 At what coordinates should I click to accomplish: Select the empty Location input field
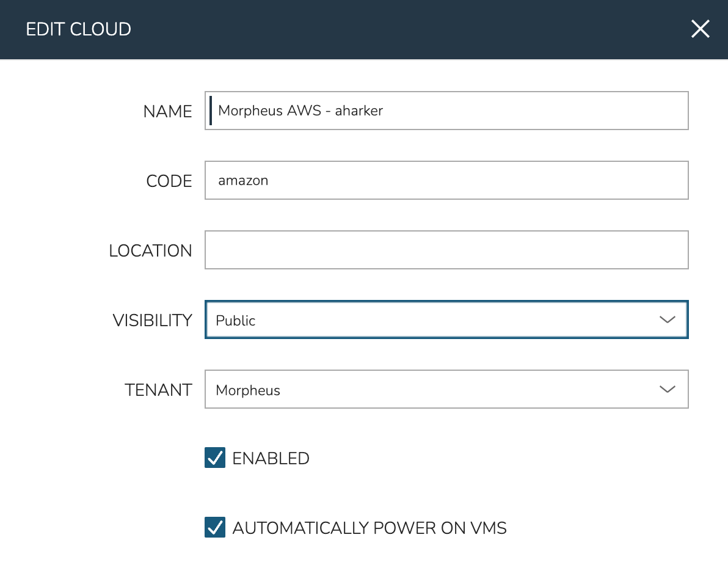click(446, 250)
